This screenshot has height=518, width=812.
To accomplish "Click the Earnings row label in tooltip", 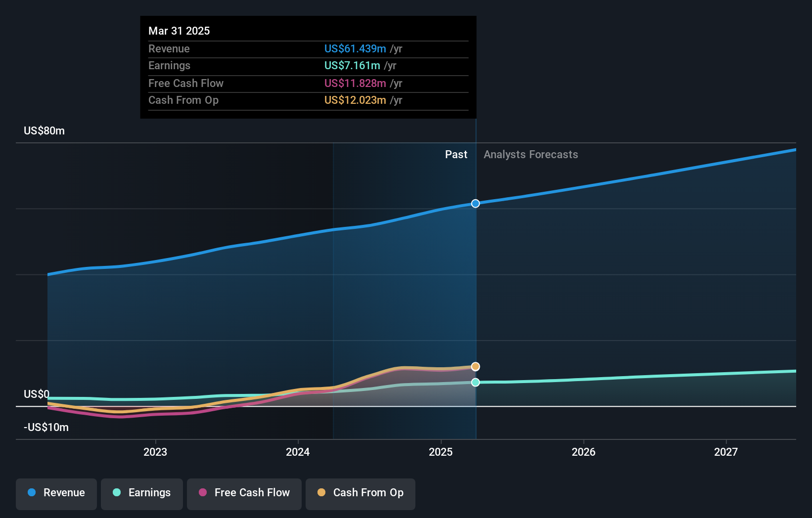I will tap(169, 65).
